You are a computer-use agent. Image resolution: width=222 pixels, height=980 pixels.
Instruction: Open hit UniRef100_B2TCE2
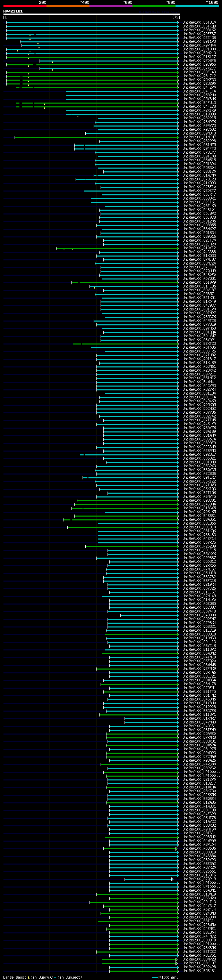click(x=199, y=951)
